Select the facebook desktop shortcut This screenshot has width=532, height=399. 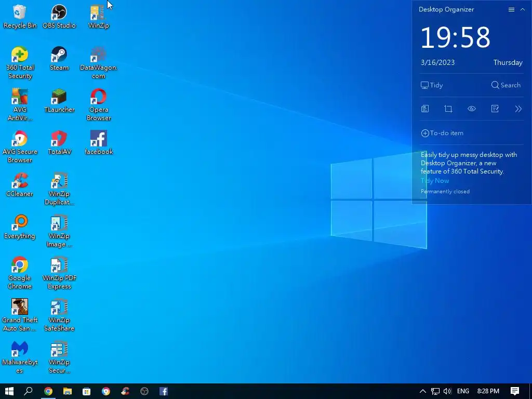pyautogui.click(x=98, y=143)
